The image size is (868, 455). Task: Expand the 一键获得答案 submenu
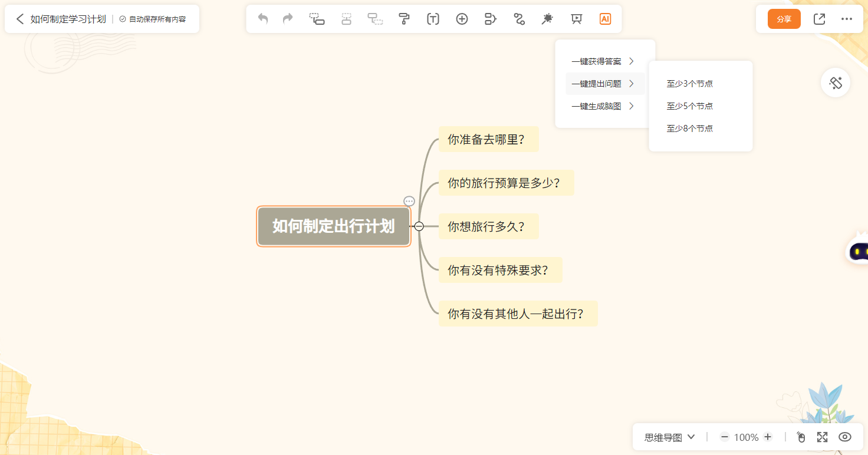click(x=604, y=61)
